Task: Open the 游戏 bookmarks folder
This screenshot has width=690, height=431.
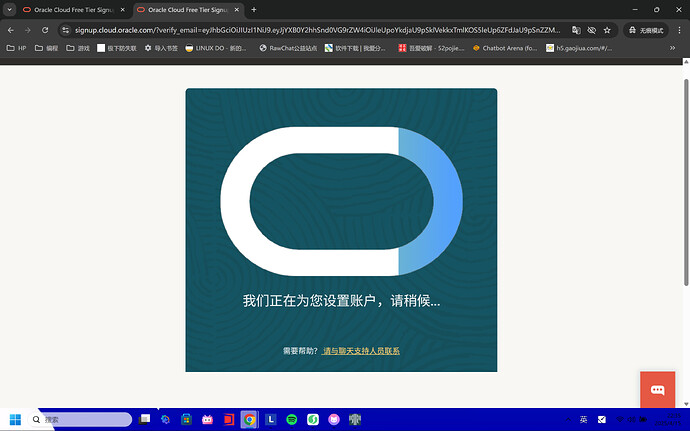Action: (78, 48)
